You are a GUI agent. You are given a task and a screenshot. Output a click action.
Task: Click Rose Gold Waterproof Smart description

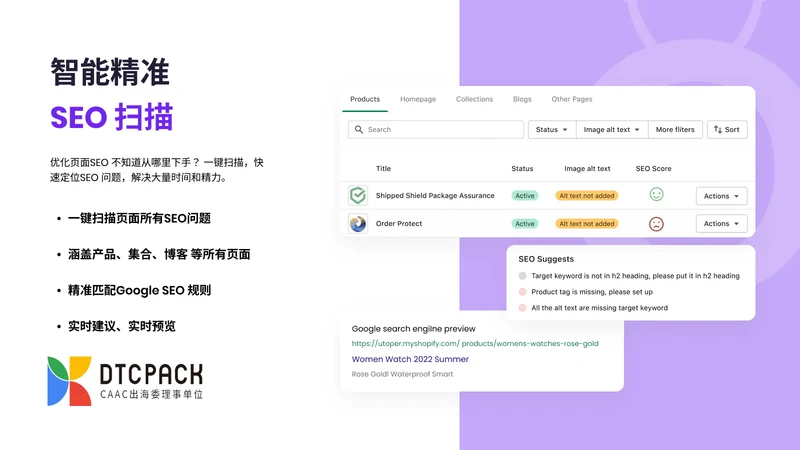pyautogui.click(x=402, y=374)
